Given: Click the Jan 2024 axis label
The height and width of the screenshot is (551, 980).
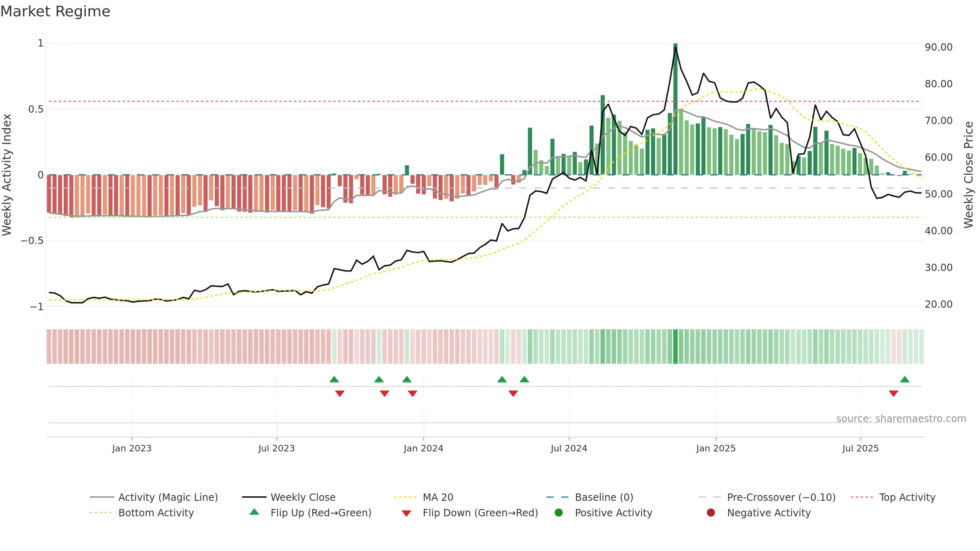Looking at the screenshot, I should pyautogui.click(x=423, y=448).
